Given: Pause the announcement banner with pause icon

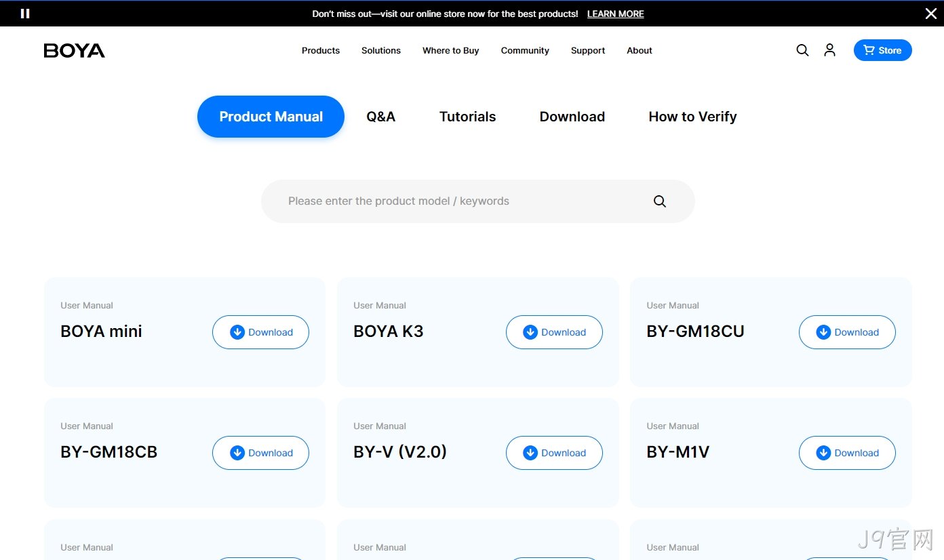Looking at the screenshot, I should click(x=25, y=14).
